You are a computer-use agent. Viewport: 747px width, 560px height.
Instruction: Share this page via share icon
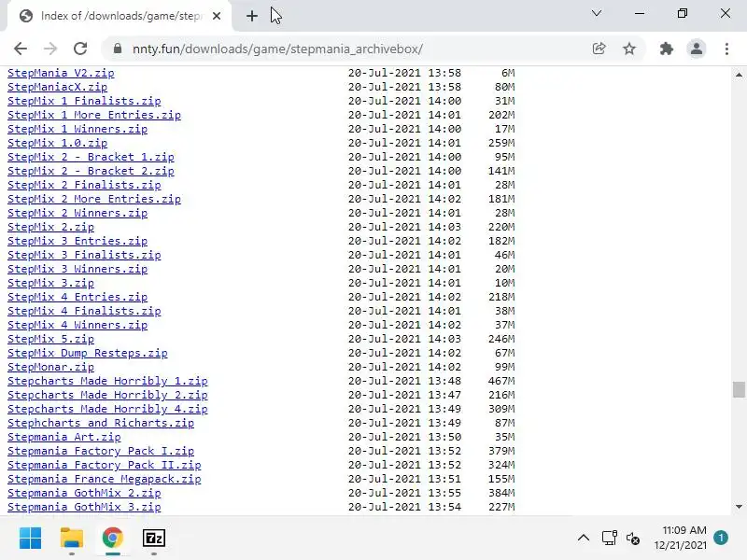coord(599,49)
